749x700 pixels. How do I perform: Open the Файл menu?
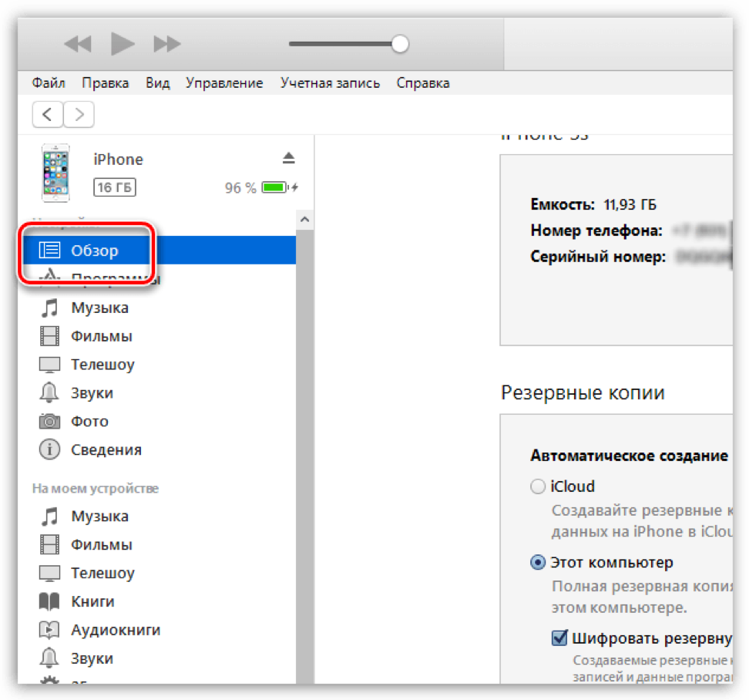(x=49, y=83)
